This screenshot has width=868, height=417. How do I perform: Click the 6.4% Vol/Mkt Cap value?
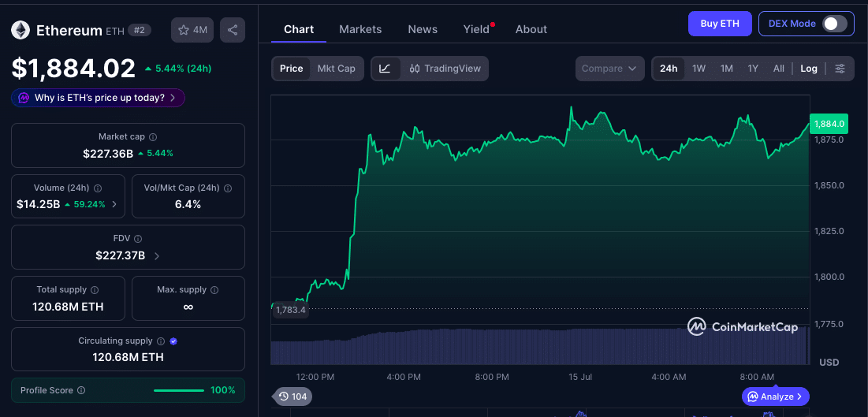pyautogui.click(x=188, y=204)
